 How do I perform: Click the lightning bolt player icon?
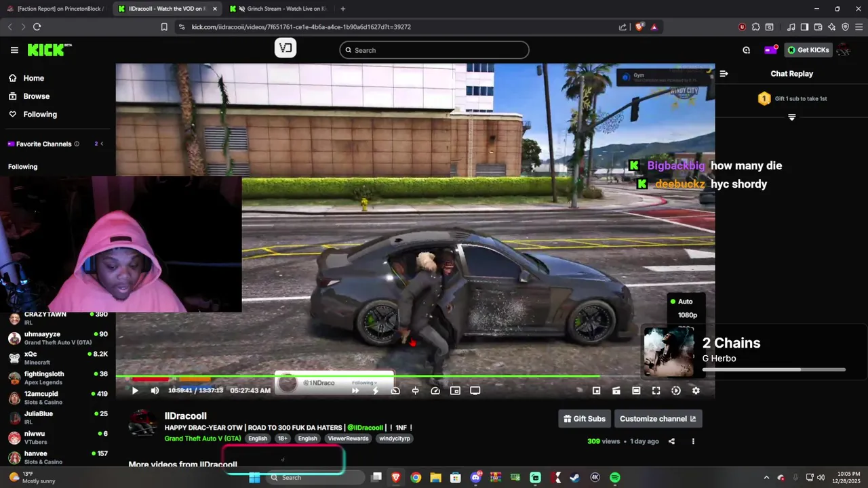375,390
